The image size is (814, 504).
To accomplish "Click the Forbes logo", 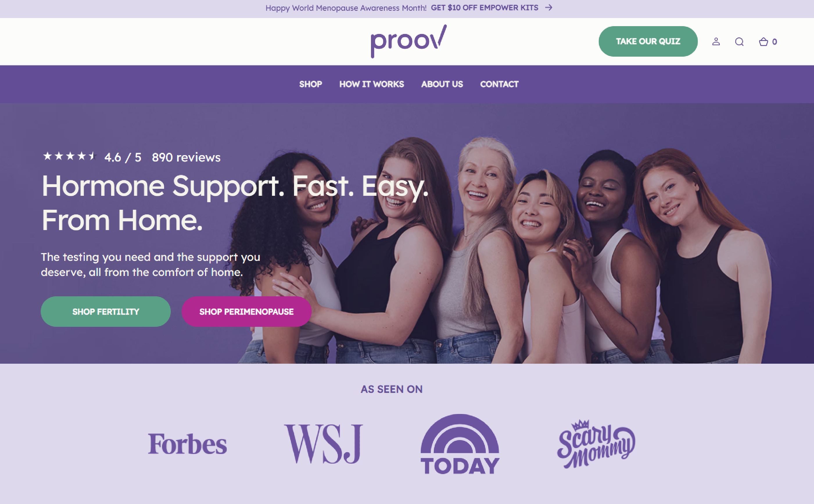I will pos(187,444).
